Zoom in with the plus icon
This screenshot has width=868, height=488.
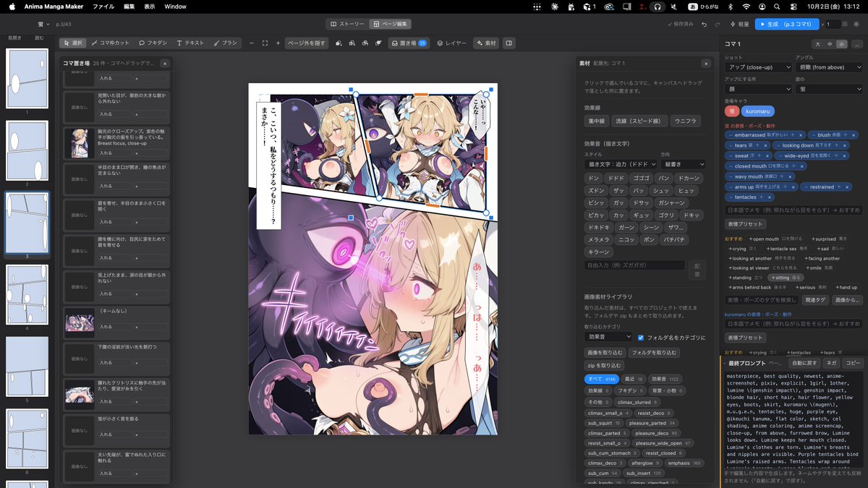278,43
